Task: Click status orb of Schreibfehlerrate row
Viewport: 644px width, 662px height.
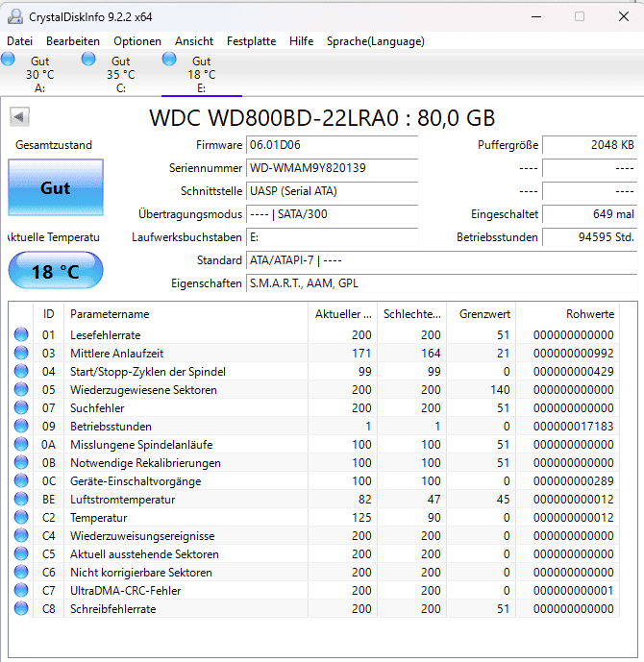Action: (21, 609)
